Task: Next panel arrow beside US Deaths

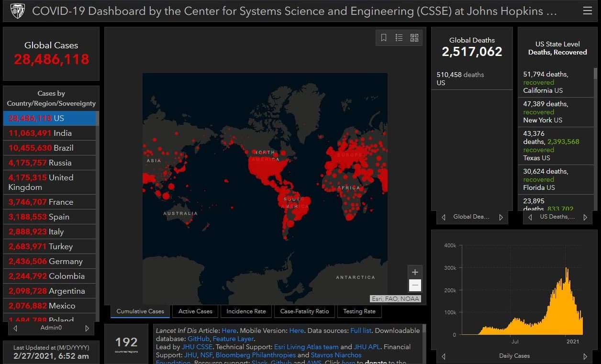Action: pyautogui.click(x=585, y=217)
